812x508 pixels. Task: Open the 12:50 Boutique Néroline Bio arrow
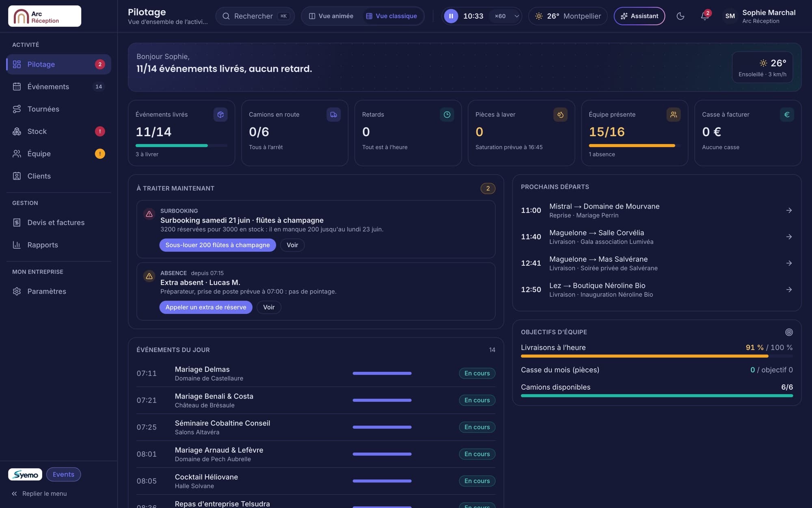789,290
